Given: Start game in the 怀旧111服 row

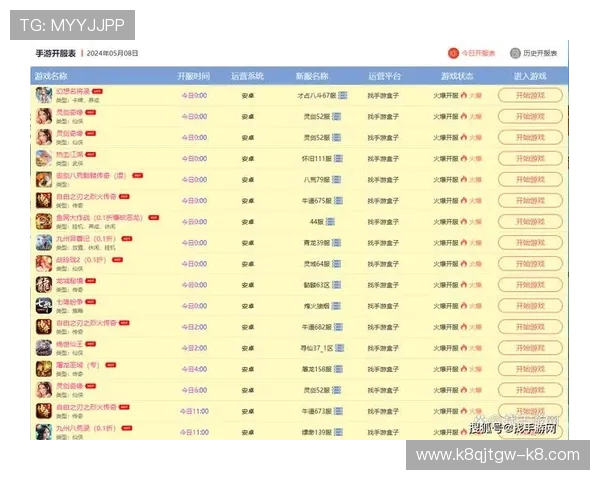Looking at the screenshot, I should click(x=530, y=158).
